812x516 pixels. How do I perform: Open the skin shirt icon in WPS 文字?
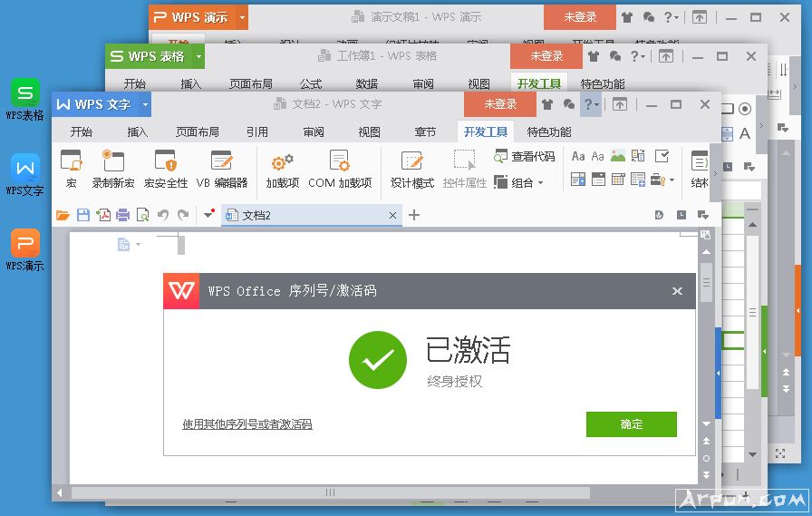click(x=547, y=104)
